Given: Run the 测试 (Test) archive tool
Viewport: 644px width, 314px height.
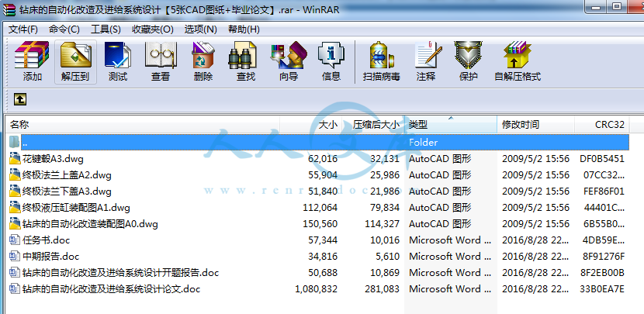Looking at the screenshot, I should click(x=118, y=61).
